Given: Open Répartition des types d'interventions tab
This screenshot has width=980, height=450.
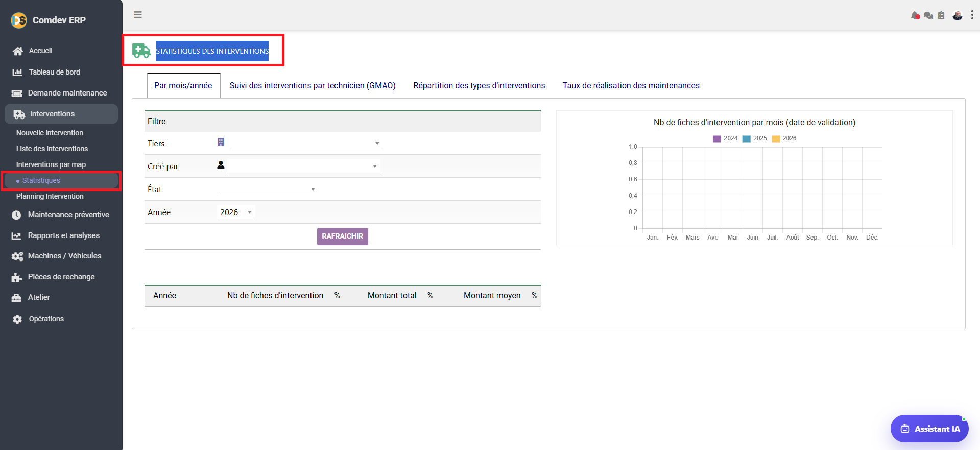Looking at the screenshot, I should click(x=479, y=85).
